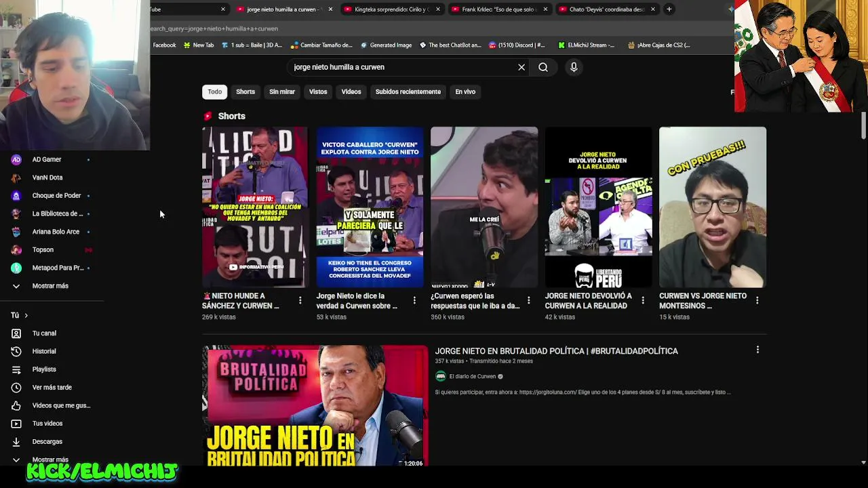Image resolution: width=868 pixels, height=488 pixels.
Task: Open the Facebook bookmark
Action: 164,45
